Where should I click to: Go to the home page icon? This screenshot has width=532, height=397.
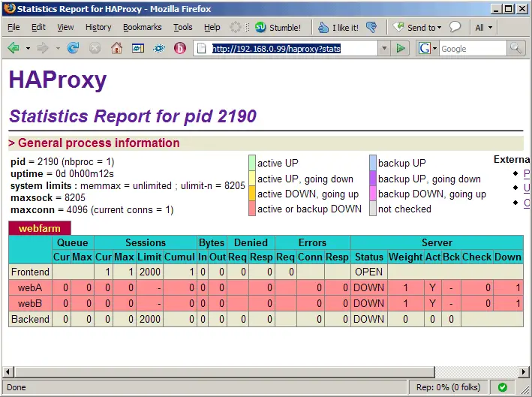pos(116,48)
